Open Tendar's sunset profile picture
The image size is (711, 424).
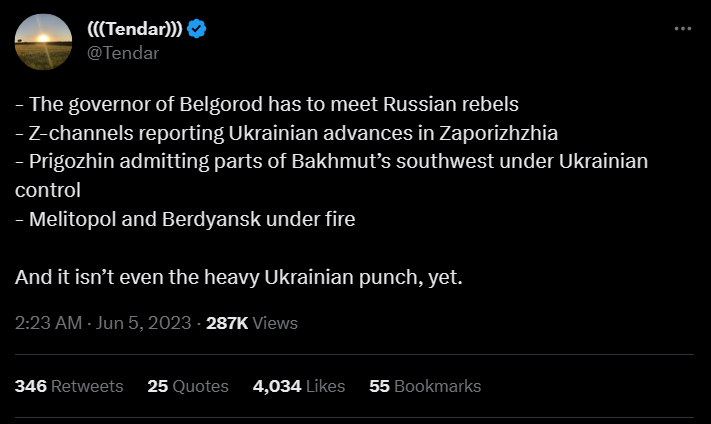(x=43, y=42)
